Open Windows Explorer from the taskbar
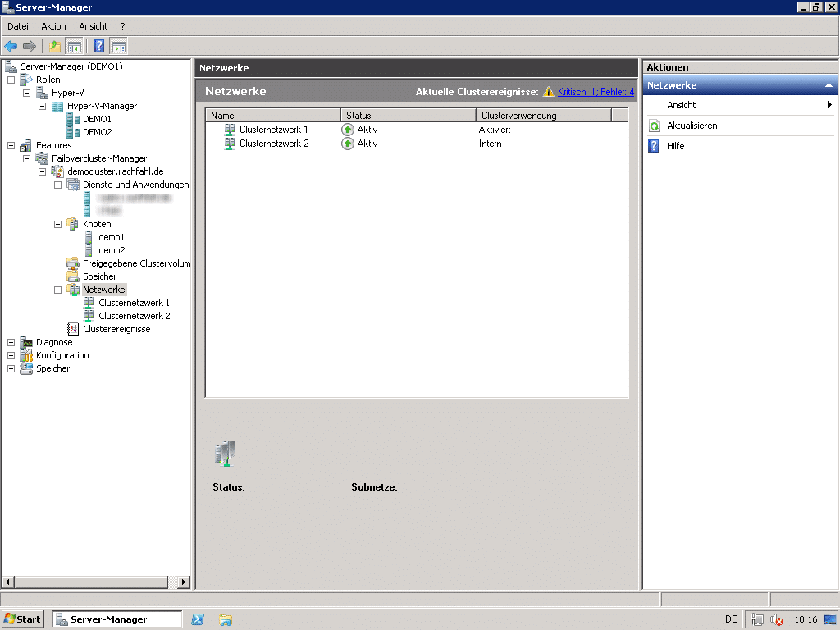This screenshot has width=840, height=630. point(226,620)
